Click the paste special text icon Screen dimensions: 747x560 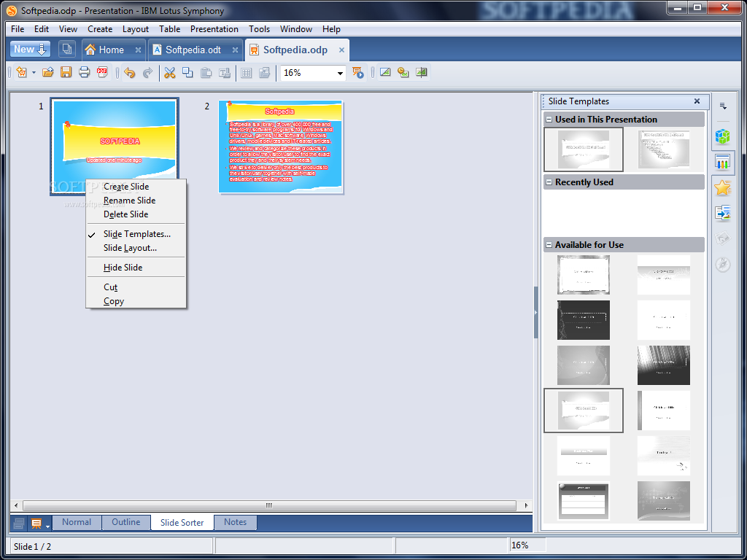click(x=225, y=72)
